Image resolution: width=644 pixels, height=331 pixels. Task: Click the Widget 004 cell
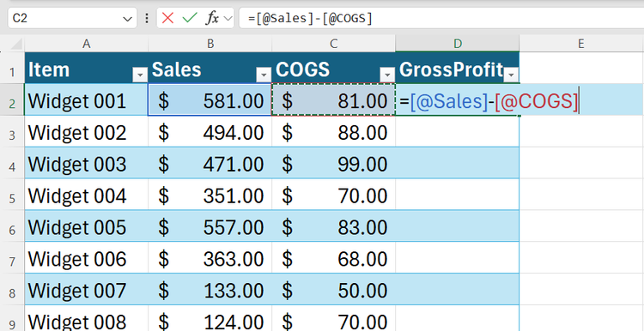[86, 195]
